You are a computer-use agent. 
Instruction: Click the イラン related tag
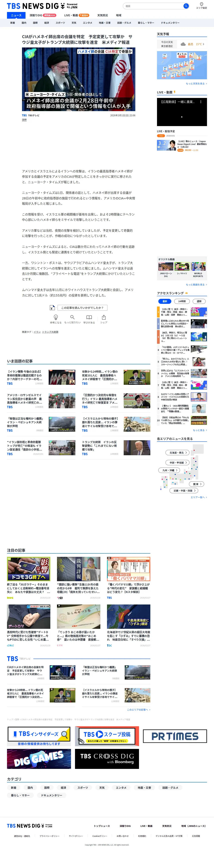37,332
